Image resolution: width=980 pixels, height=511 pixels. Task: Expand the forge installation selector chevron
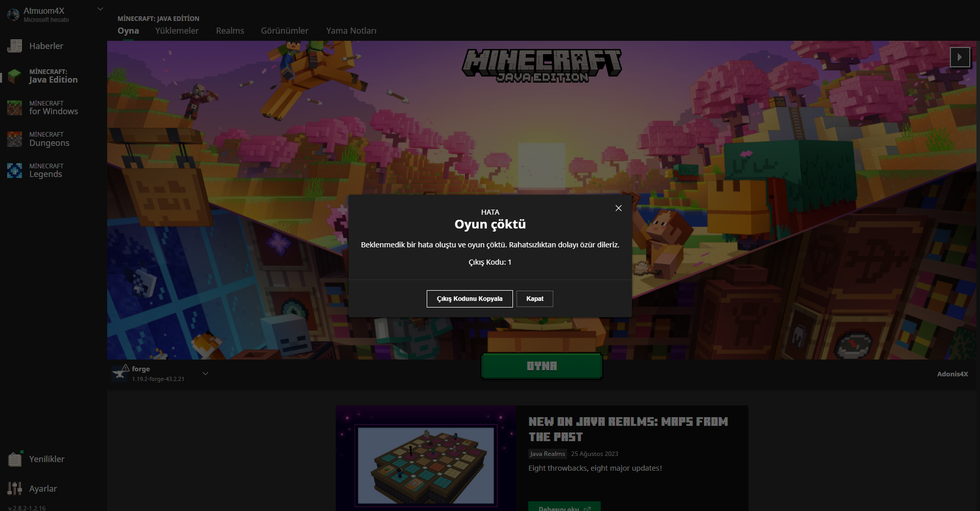[x=205, y=374]
